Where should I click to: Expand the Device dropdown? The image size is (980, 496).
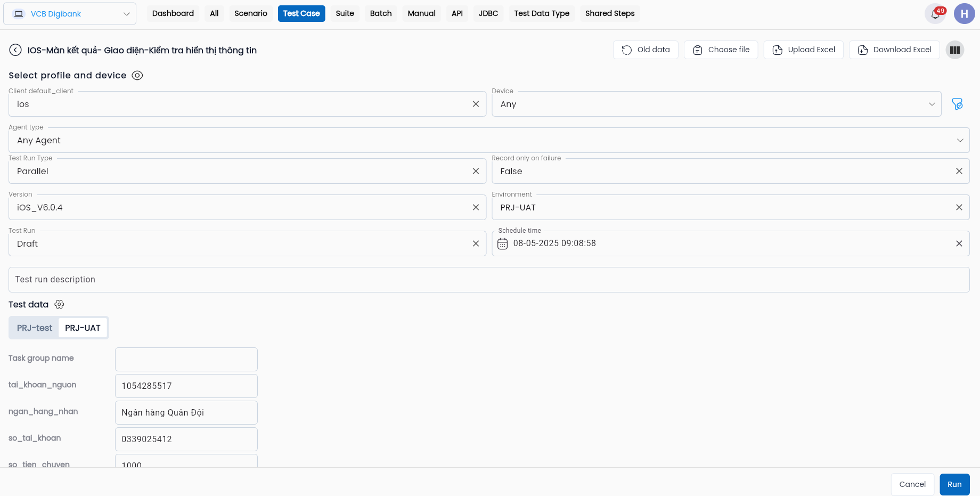coord(932,104)
